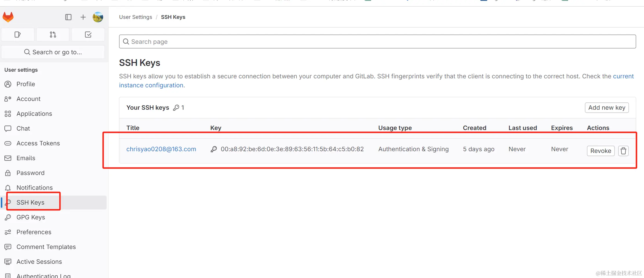Click the Access Tokens icon
Image resolution: width=644 pixels, height=278 pixels.
[8, 143]
